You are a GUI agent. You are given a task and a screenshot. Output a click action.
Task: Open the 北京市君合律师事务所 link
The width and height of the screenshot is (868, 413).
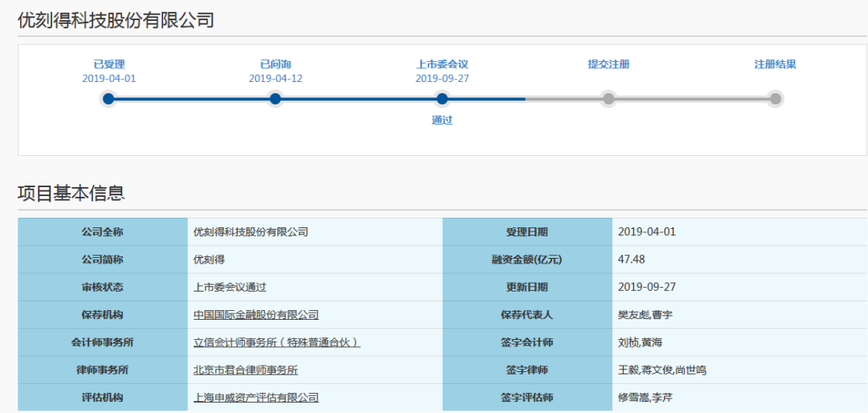point(246,370)
